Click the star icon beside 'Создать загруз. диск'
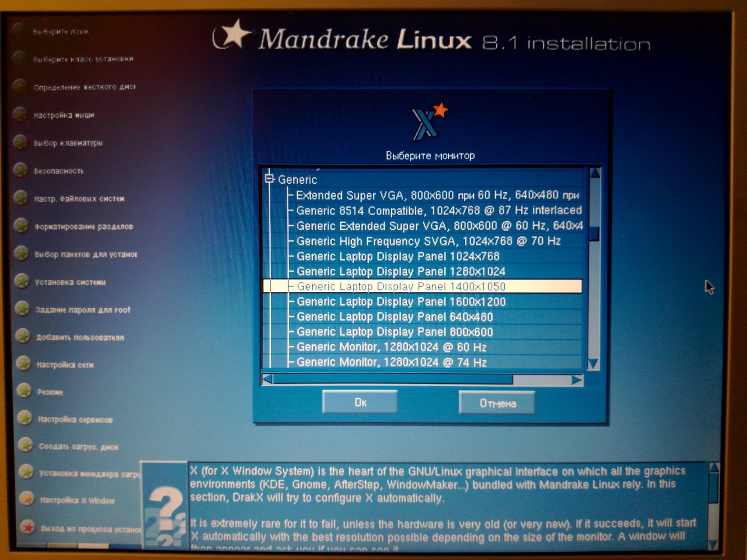The image size is (747, 560). pos(25,445)
